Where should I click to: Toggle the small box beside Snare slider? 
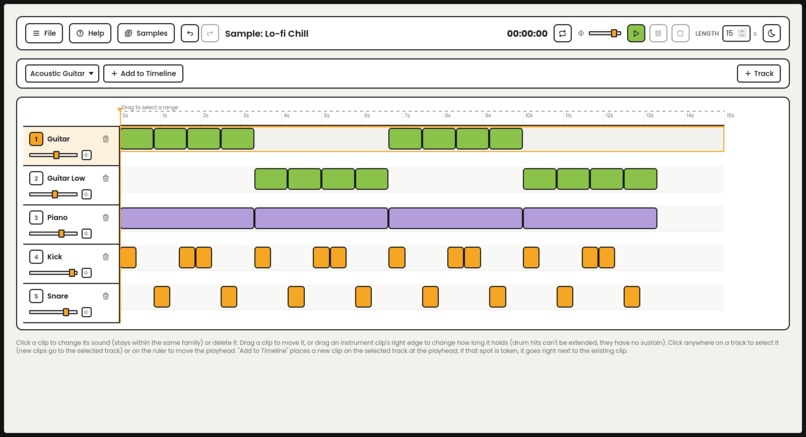[86, 312]
